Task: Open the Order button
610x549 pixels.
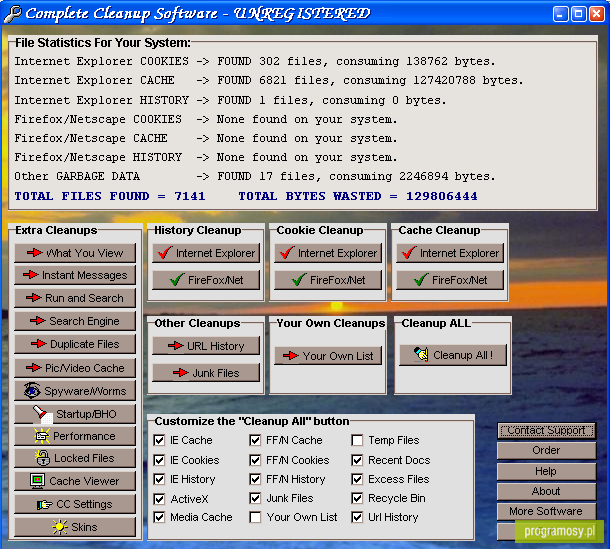Action: [546, 450]
